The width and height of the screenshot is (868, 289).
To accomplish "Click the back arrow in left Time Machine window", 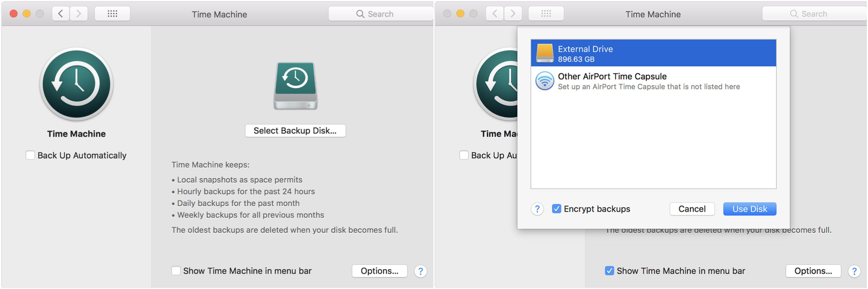I will pyautogui.click(x=61, y=14).
